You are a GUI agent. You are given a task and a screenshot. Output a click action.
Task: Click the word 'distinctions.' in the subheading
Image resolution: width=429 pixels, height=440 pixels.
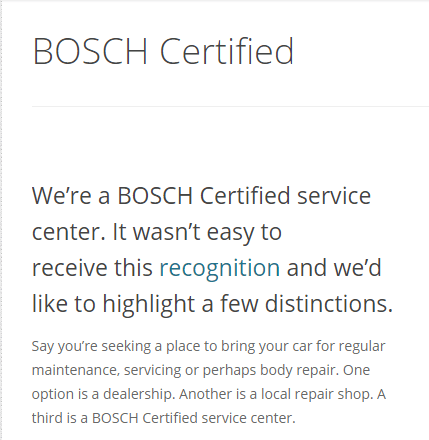pos(329,303)
